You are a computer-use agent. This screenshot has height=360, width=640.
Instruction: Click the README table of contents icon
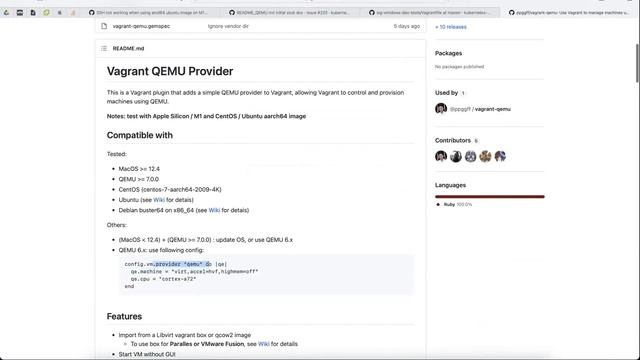(x=104, y=48)
